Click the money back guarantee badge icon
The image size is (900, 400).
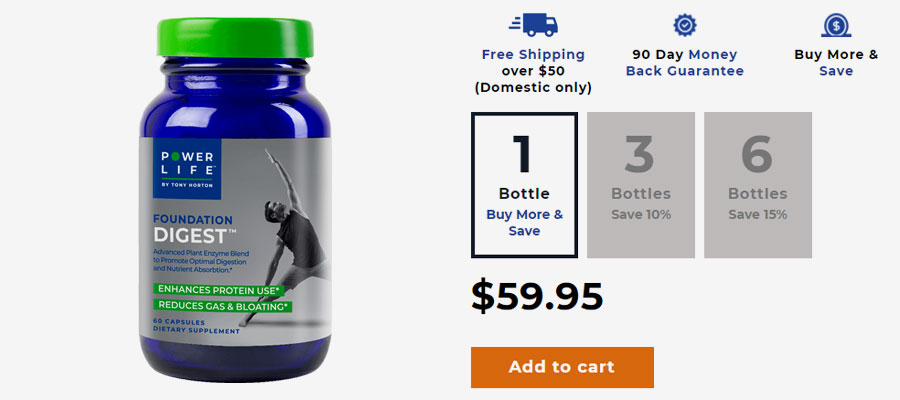(685, 25)
